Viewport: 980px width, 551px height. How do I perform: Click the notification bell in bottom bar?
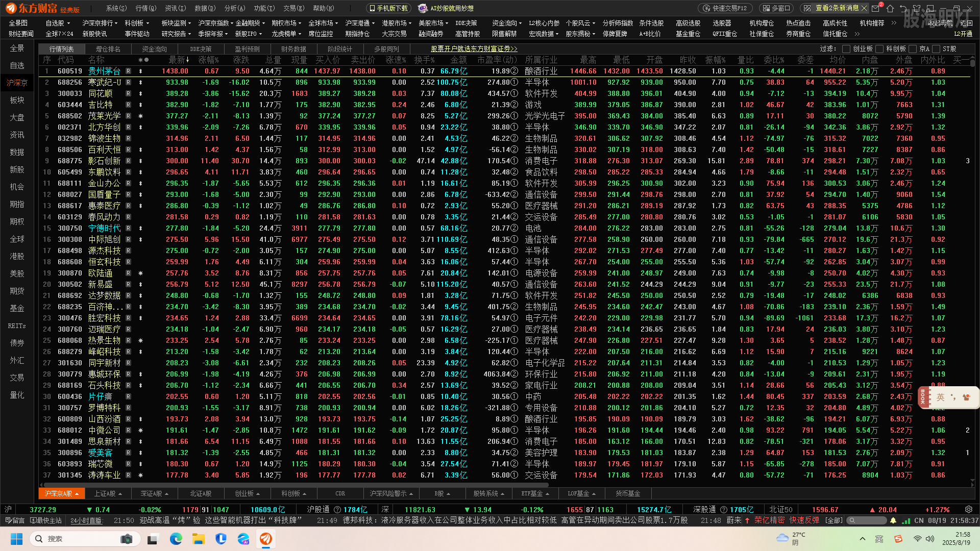(893, 520)
